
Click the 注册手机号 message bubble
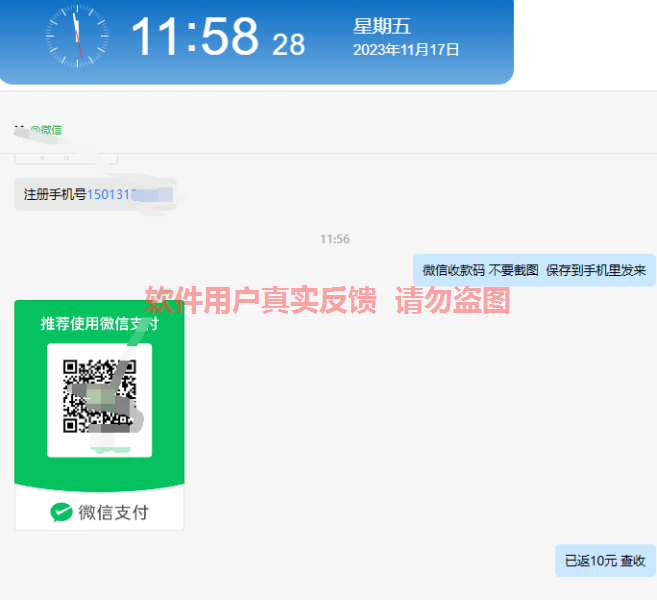[96, 194]
